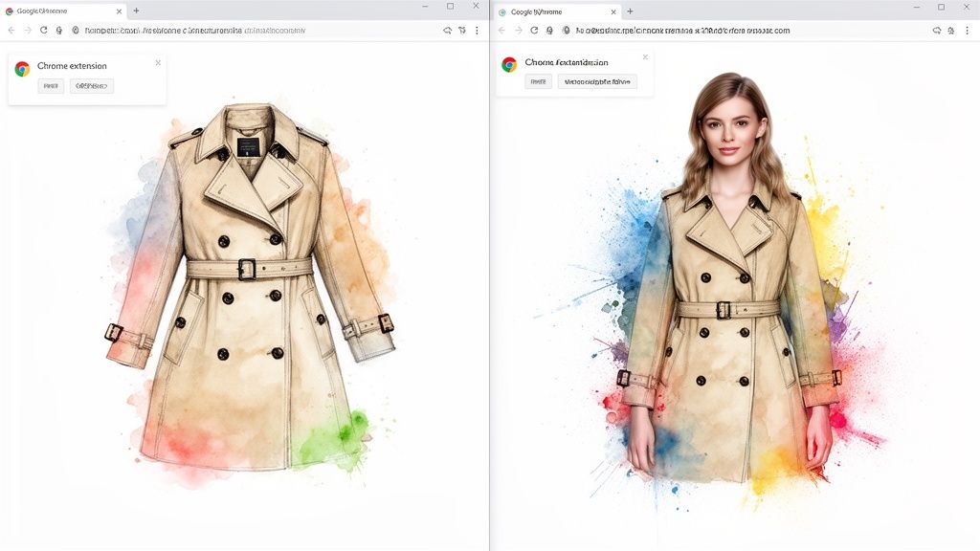Close the right Chrome window
Viewport: 980px width, 551px height.
tap(967, 7)
